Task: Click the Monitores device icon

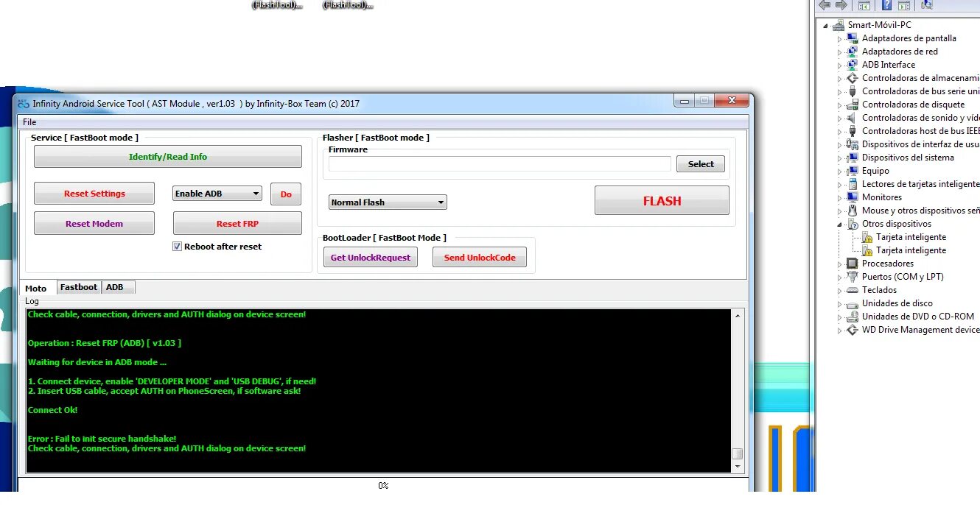Action: click(853, 197)
